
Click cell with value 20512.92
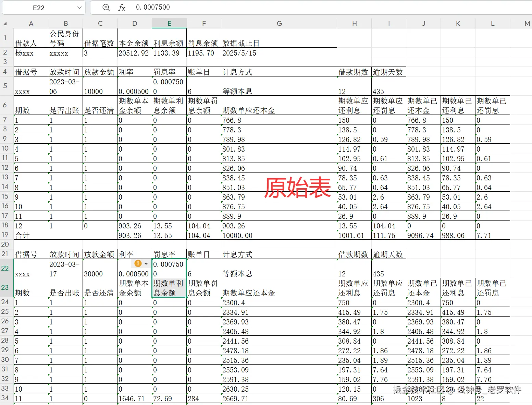pyautogui.click(x=135, y=53)
